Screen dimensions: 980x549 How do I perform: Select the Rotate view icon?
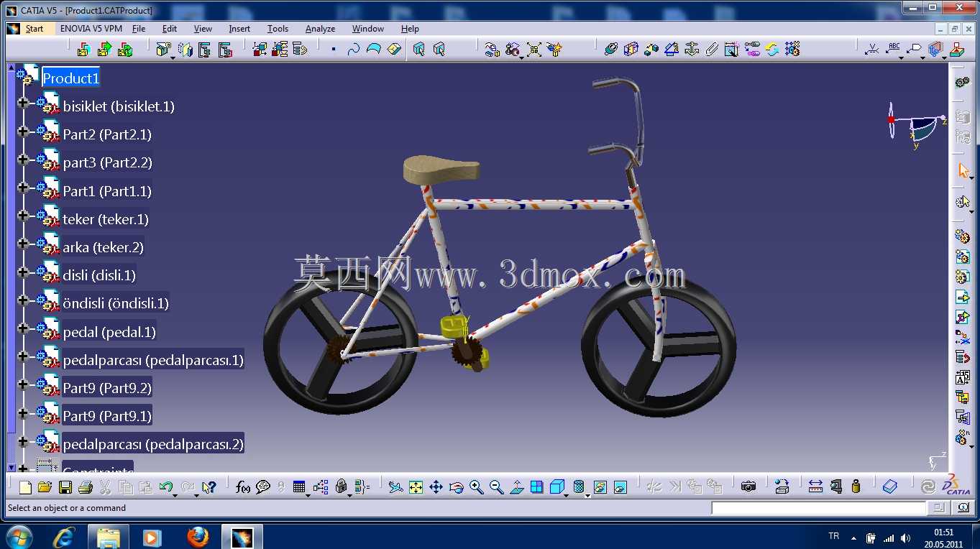pos(456,487)
